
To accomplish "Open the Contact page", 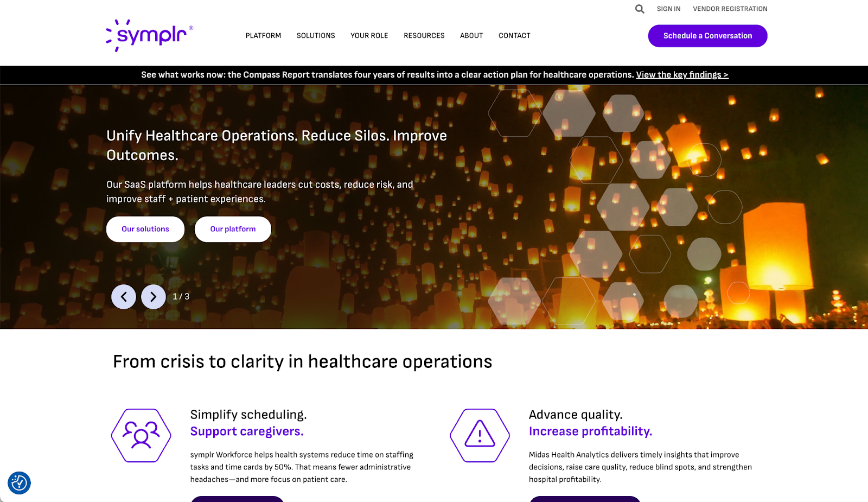I will pyautogui.click(x=514, y=36).
